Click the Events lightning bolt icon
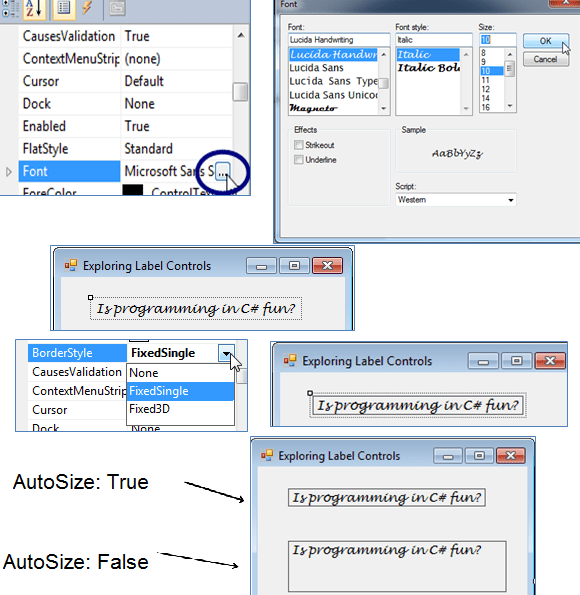The image size is (580, 595). (87, 8)
